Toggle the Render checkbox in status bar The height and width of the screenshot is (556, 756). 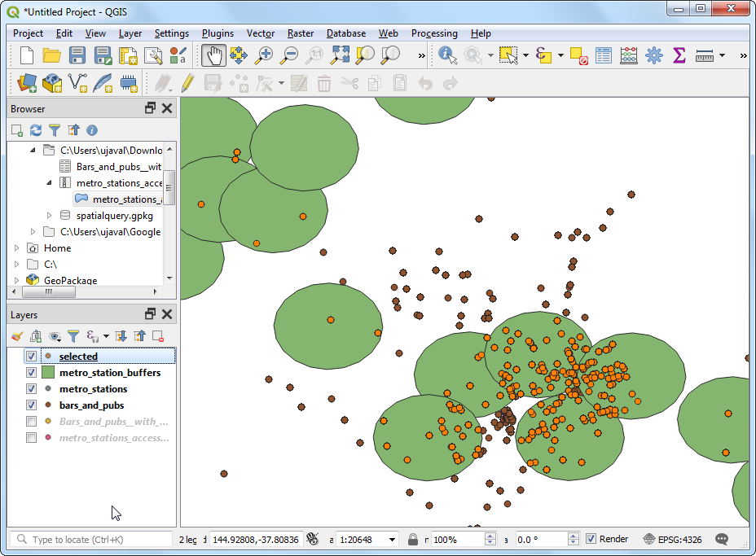click(x=591, y=539)
